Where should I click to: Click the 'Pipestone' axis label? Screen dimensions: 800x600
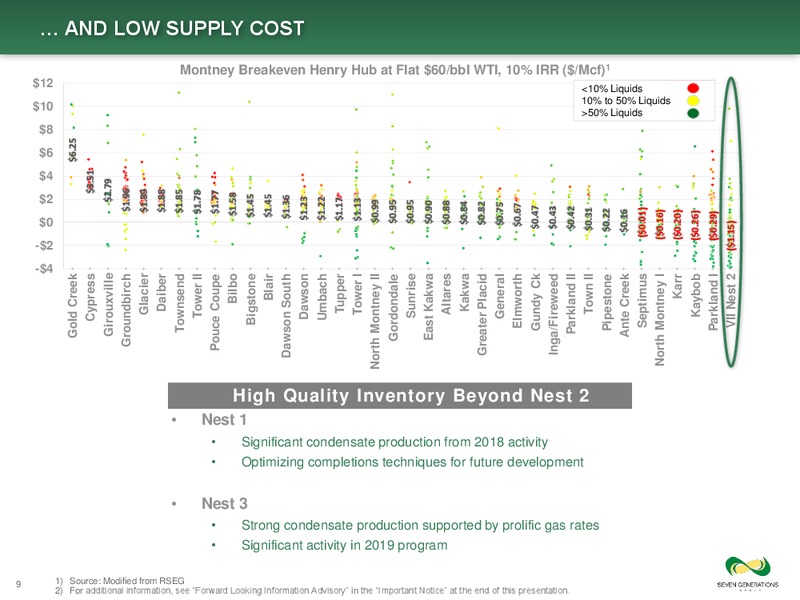(x=607, y=302)
